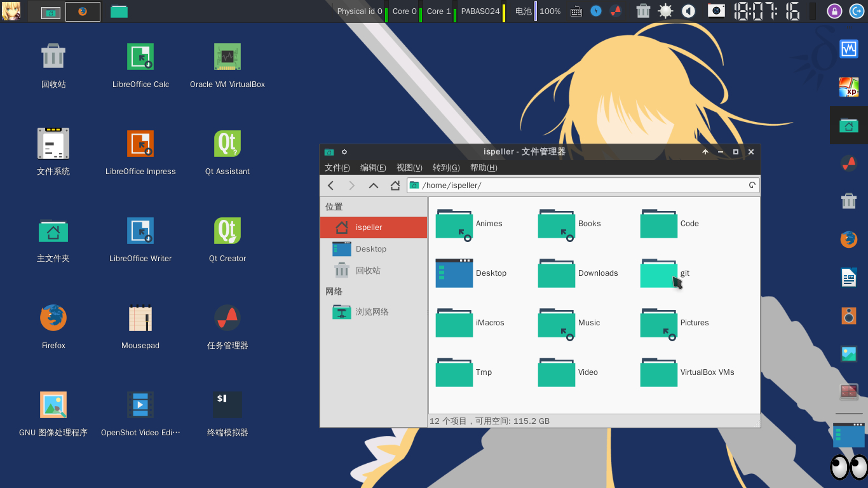Select ispeller in the sidebar
This screenshot has height=488, width=868.
coord(374,227)
